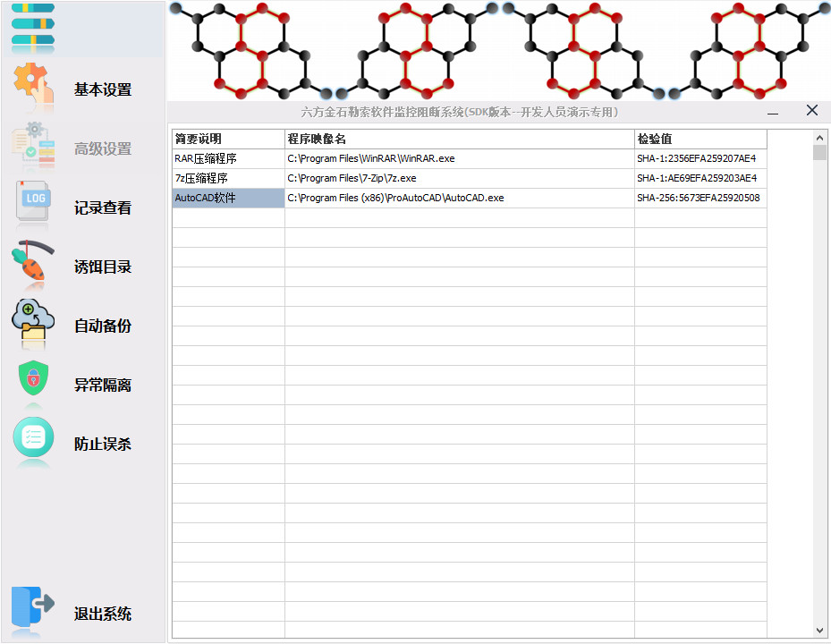Minimize the monitoring system window

click(x=773, y=113)
